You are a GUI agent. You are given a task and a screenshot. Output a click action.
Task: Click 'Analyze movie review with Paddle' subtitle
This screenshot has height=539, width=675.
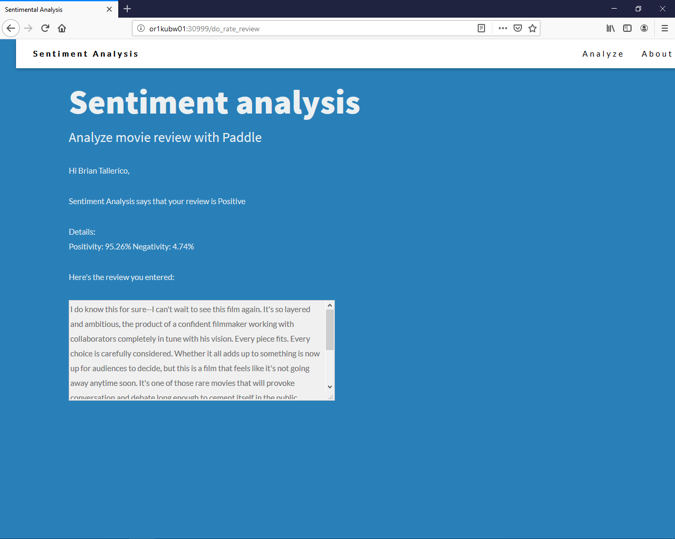tap(165, 137)
